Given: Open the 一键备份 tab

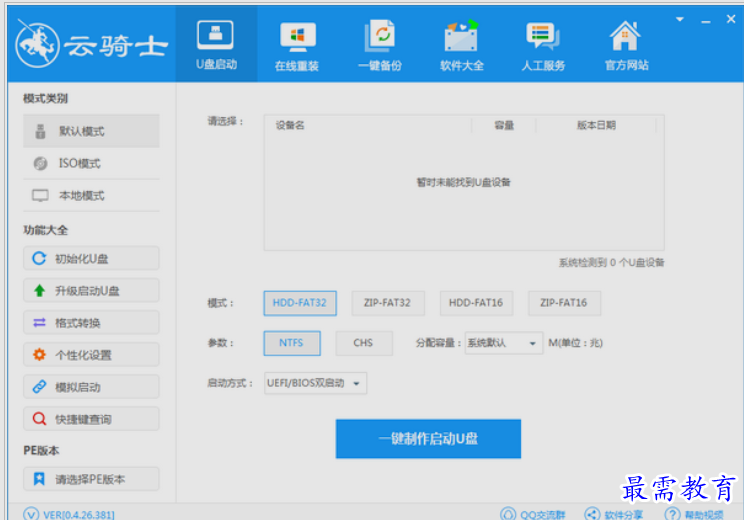Looking at the screenshot, I should pos(380,46).
